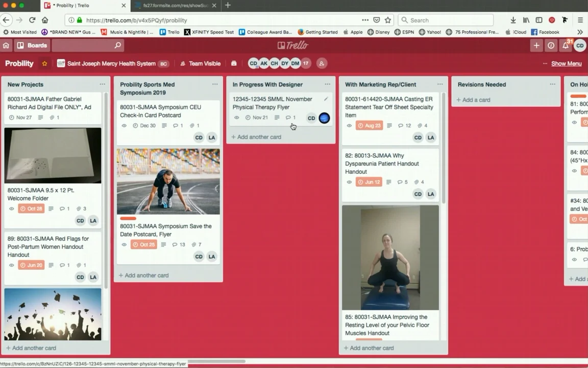Click the Oct 28 due date badge
The image size is (588, 368).
point(31,209)
